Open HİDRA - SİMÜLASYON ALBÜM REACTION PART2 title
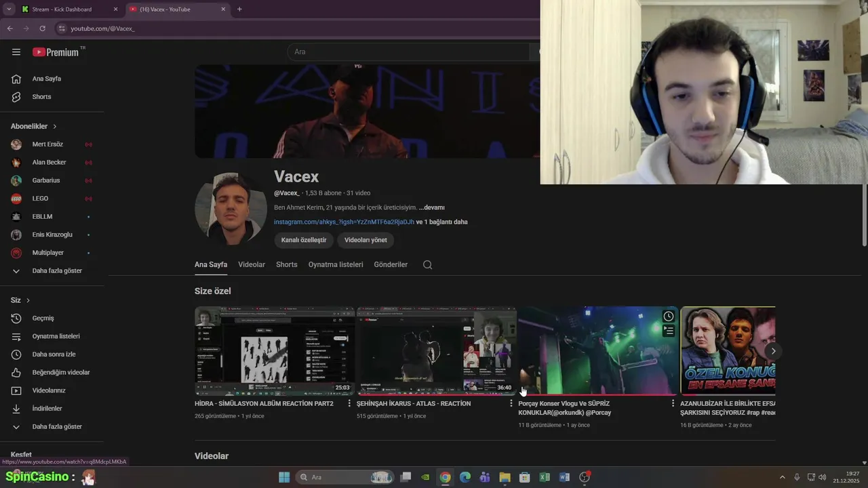Image resolution: width=868 pixels, height=488 pixels. tap(264, 403)
